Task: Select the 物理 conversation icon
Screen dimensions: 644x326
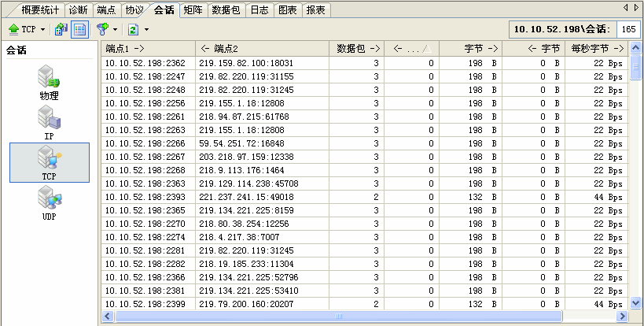Action: pos(49,82)
